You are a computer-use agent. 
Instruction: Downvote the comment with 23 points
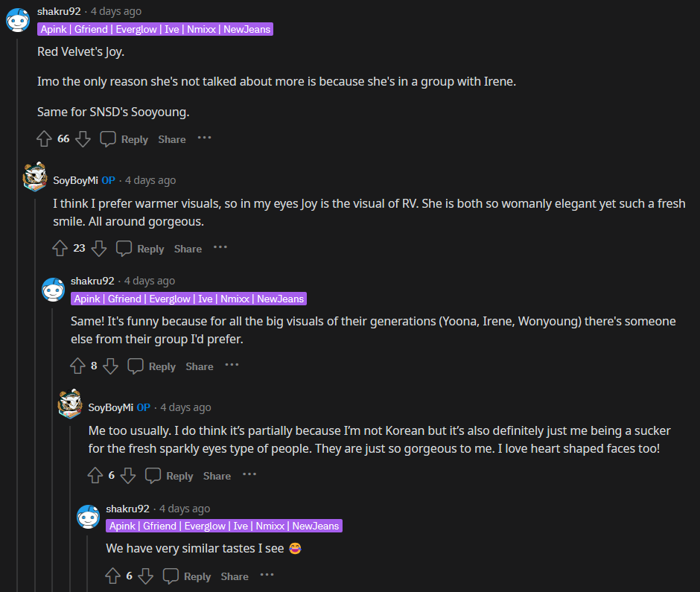point(99,249)
